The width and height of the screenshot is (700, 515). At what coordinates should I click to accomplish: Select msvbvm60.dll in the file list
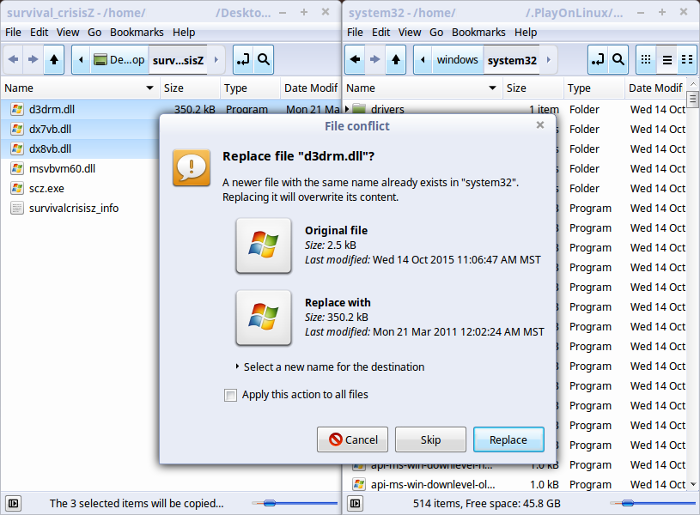[x=80, y=169]
